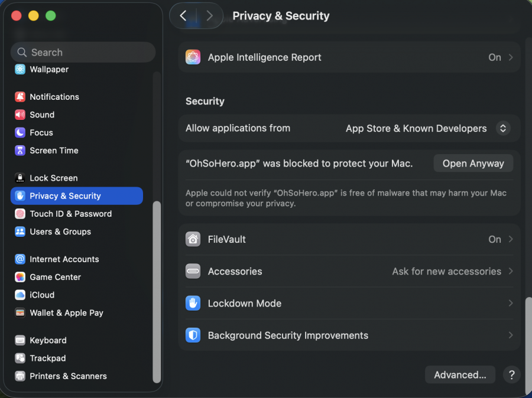The image size is (532, 398).
Task: Click the question mark help button
Action: point(512,374)
